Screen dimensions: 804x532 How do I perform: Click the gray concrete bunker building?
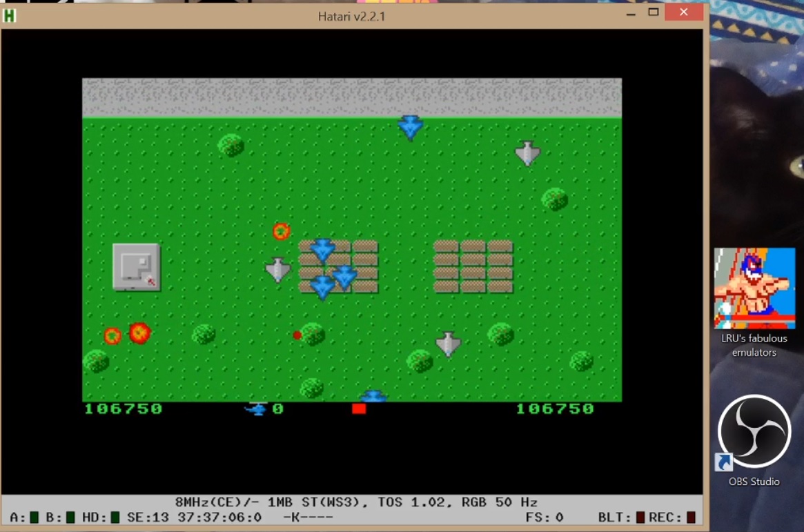point(136,266)
